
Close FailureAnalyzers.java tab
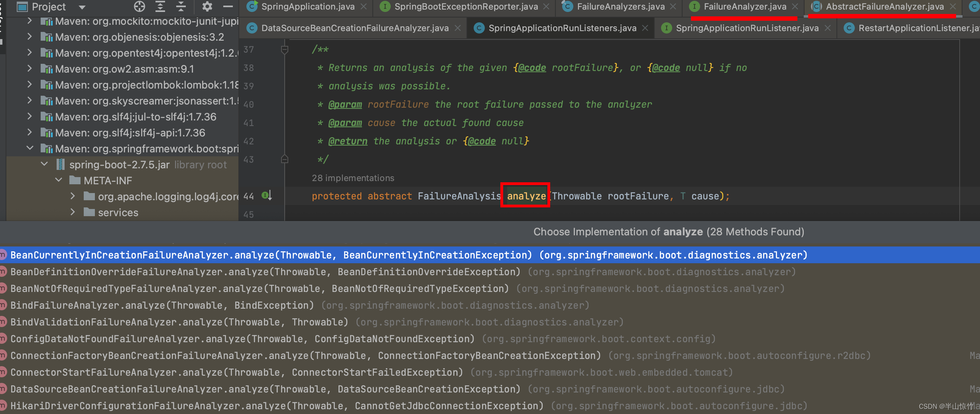click(673, 7)
